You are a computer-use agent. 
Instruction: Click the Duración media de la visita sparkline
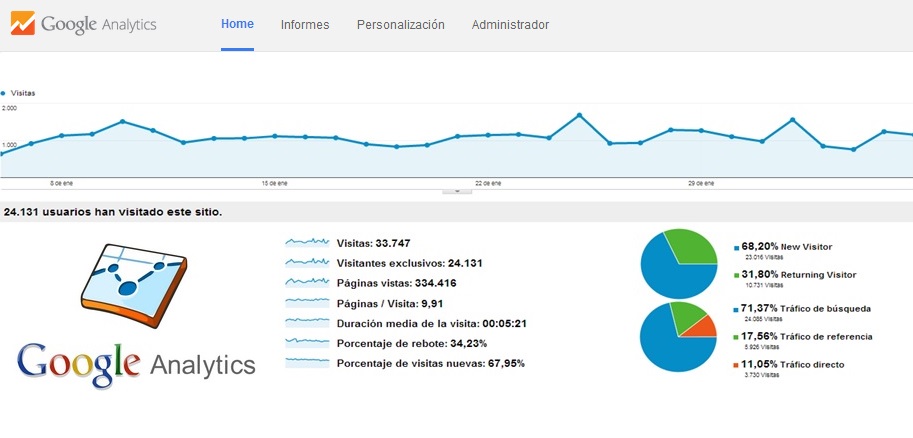click(x=307, y=323)
